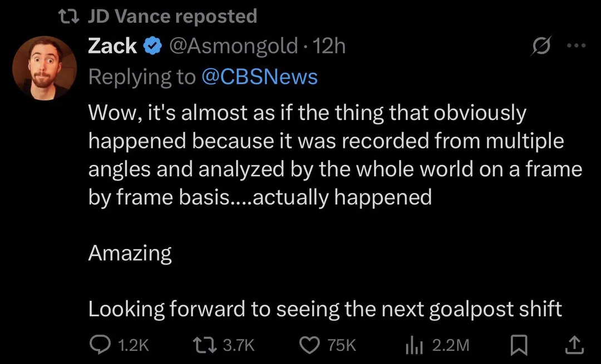Open view analytics bar chart icon
This screenshot has width=601, height=364.
413,345
